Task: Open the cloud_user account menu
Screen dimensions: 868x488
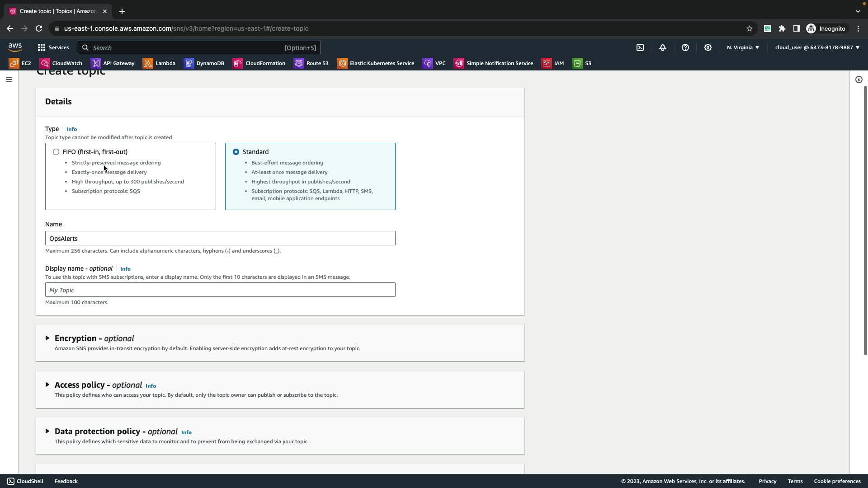Action: point(817,47)
